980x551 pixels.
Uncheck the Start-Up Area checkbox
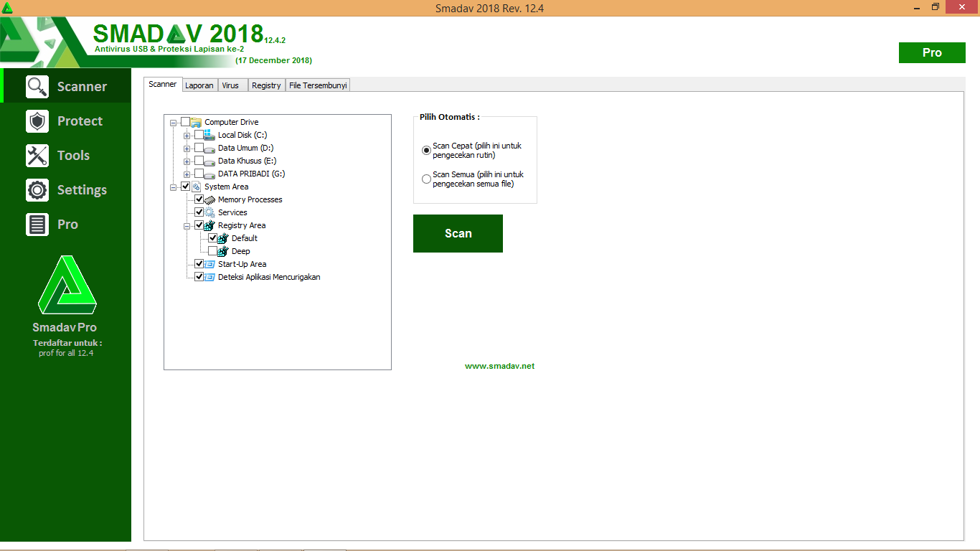(x=199, y=264)
